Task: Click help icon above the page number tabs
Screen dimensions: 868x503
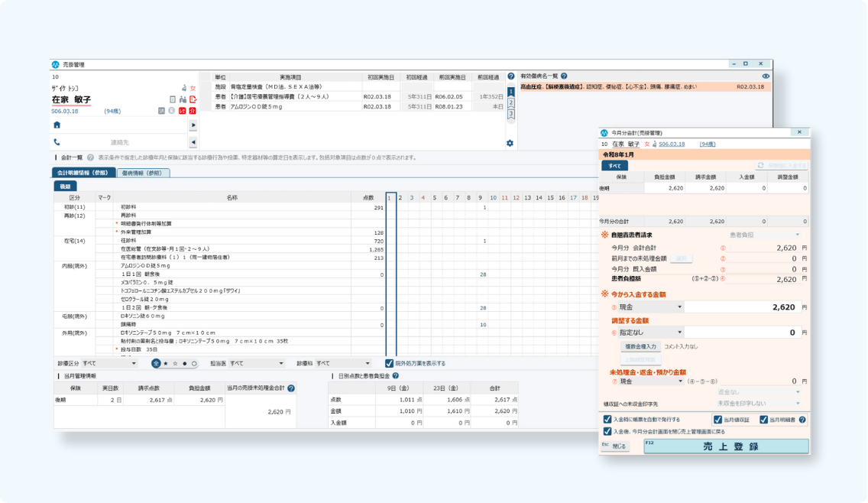Action: click(x=511, y=76)
